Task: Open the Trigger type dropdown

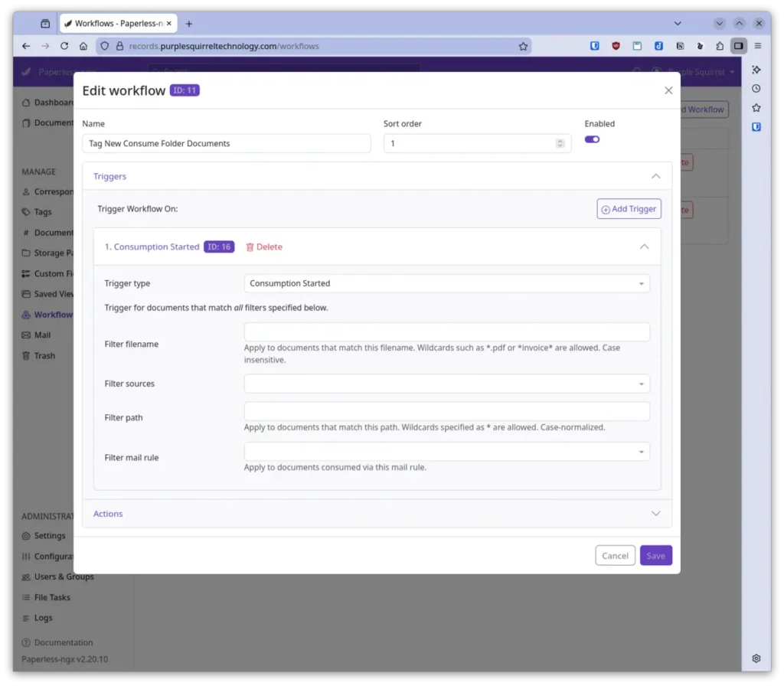Action: tap(446, 283)
